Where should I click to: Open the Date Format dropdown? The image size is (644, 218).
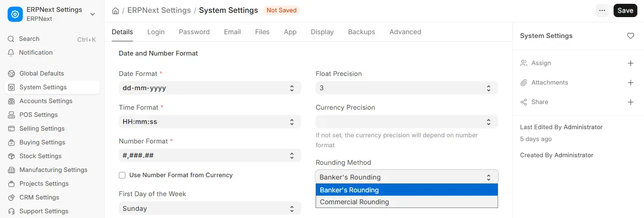(x=210, y=88)
